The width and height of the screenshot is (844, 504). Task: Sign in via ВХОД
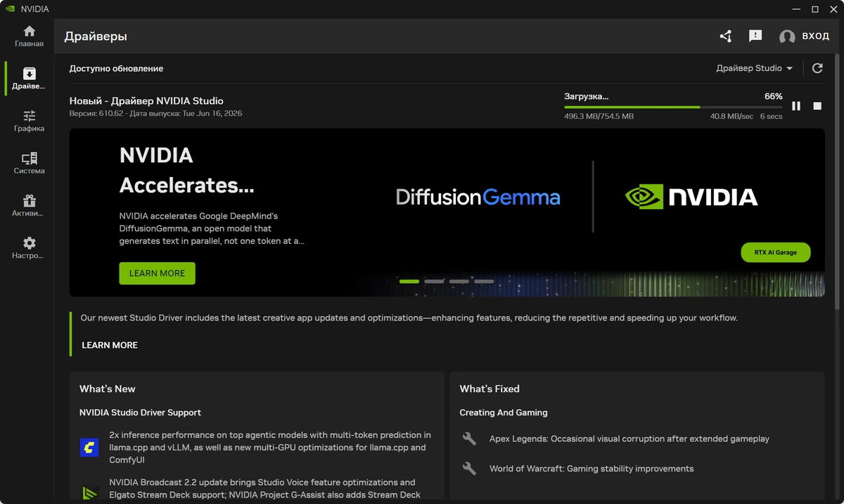[x=816, y=37]
